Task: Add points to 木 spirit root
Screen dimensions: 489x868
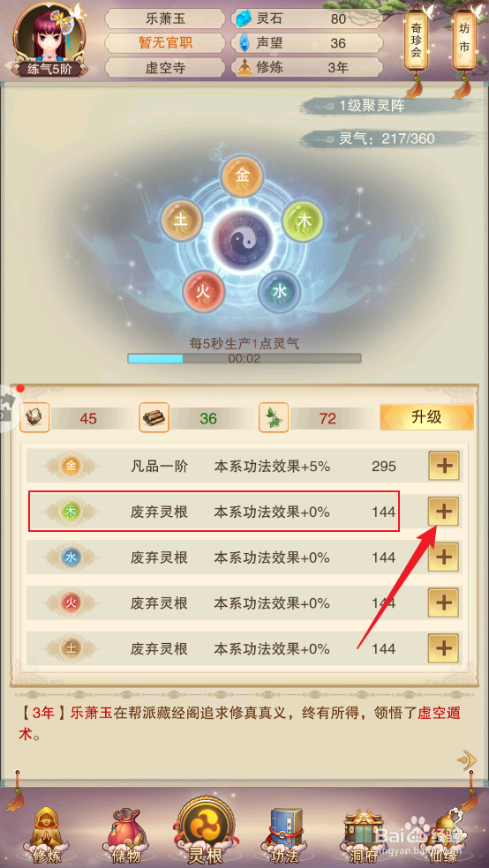Action: pyautogui.click(x=444, y=512)
